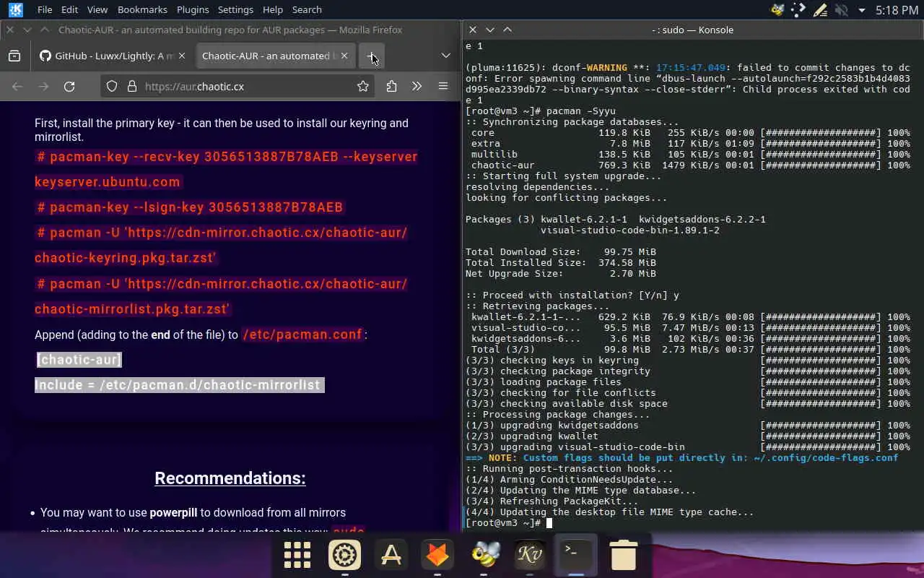This screenshot has height=578, width=924.
Task: Open Firefox extensions puzzle icon
Action: click(x=391, y=86)
